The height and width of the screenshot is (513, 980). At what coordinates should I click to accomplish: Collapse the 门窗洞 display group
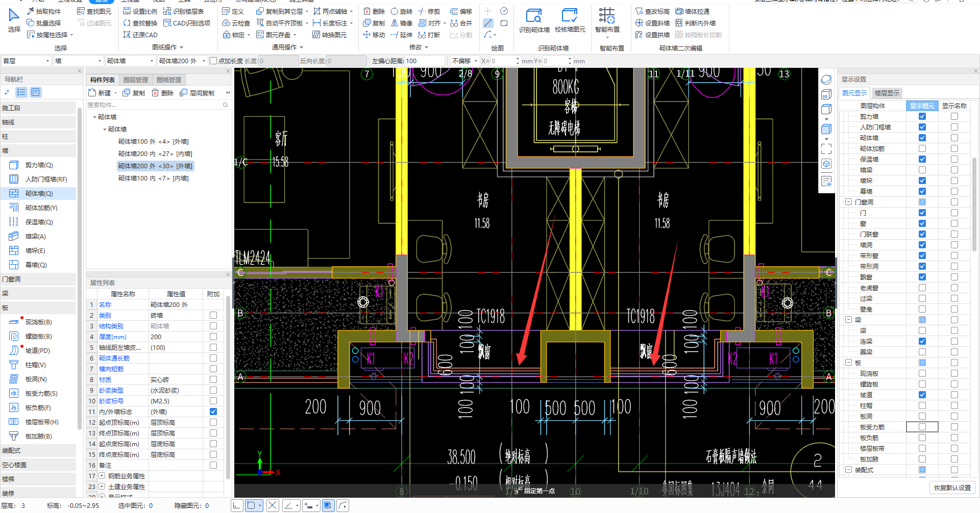848,202
